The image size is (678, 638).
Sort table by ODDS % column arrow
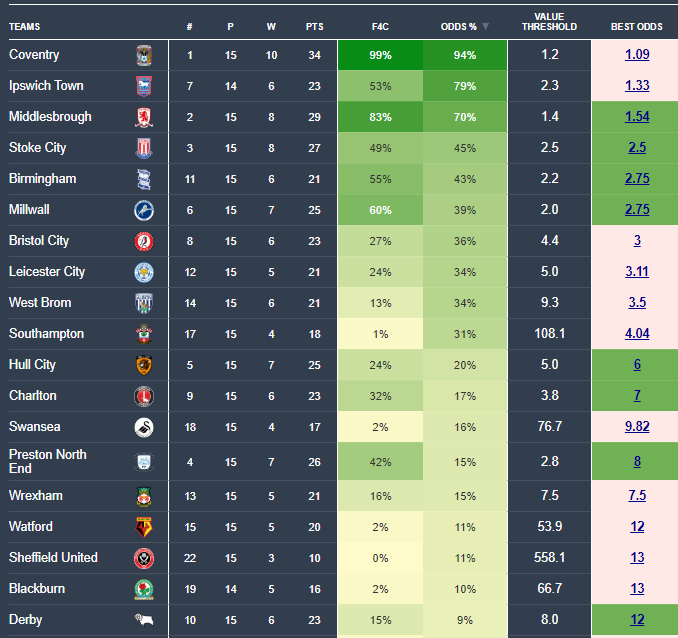tap(486, 27)
